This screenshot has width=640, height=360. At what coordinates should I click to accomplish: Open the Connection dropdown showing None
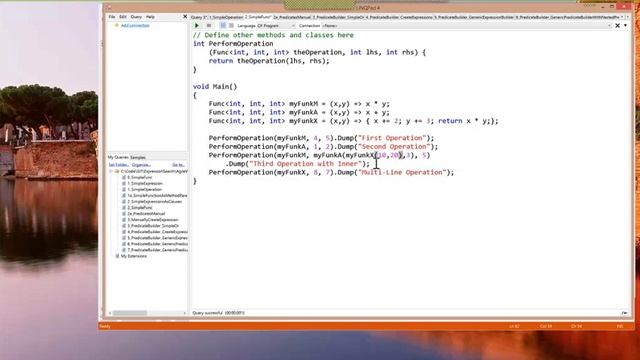point(467,26)
